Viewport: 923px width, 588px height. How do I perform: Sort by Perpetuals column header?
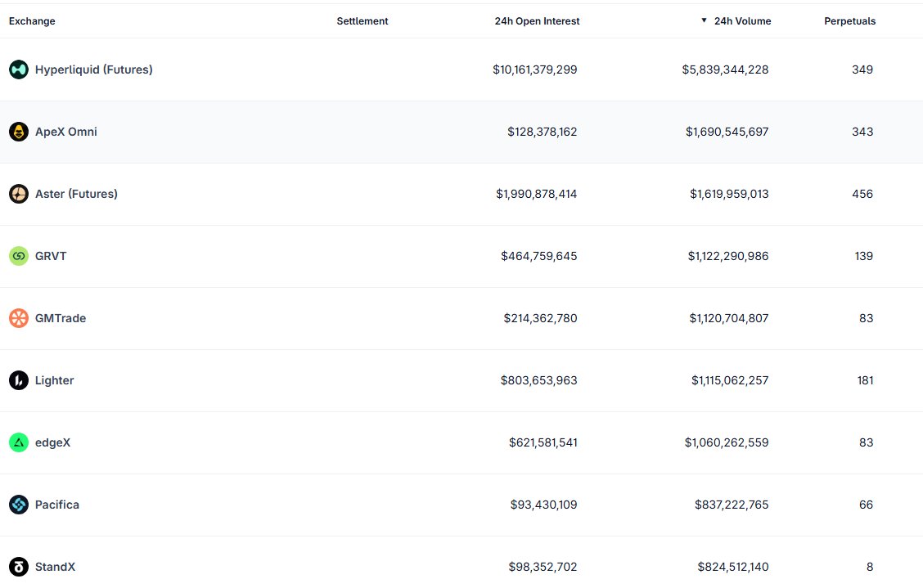(849, 21)
